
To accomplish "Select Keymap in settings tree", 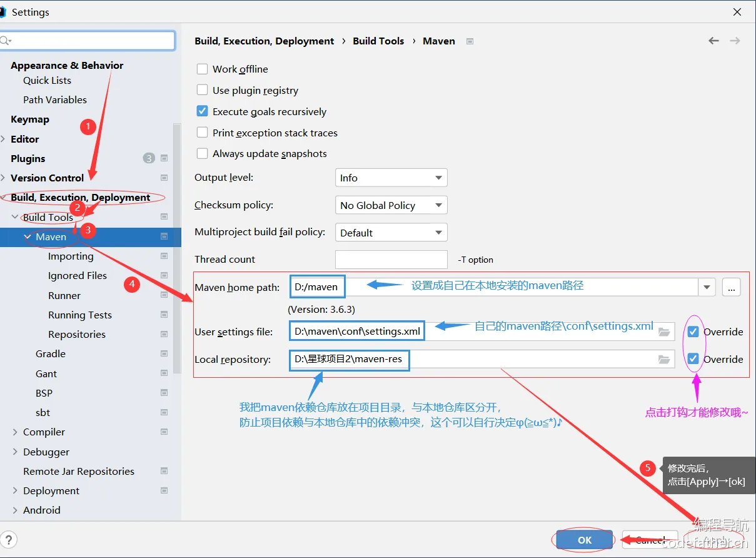I will pos(30,119).
